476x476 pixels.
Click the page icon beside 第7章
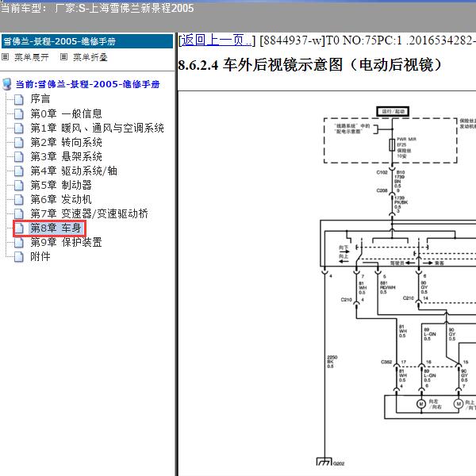[x=19, y=213]
